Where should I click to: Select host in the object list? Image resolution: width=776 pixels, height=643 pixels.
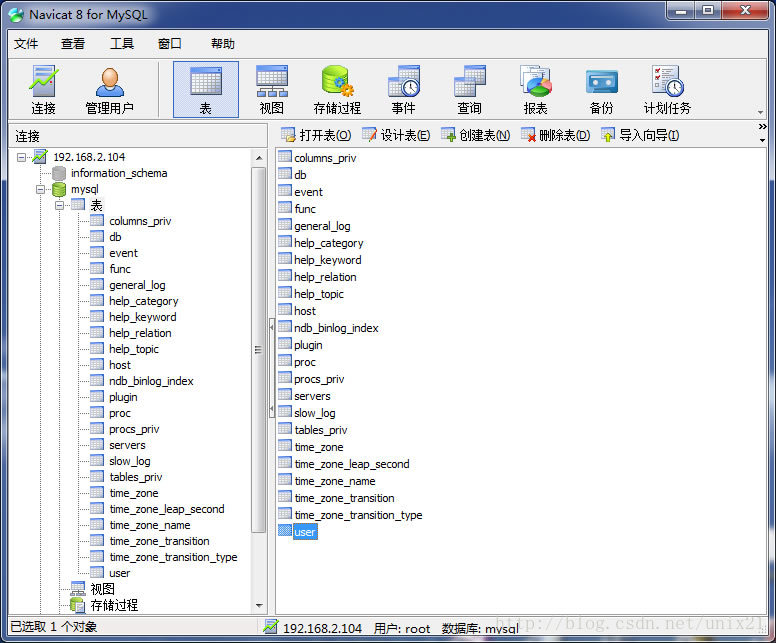click(x=305, y=310)
